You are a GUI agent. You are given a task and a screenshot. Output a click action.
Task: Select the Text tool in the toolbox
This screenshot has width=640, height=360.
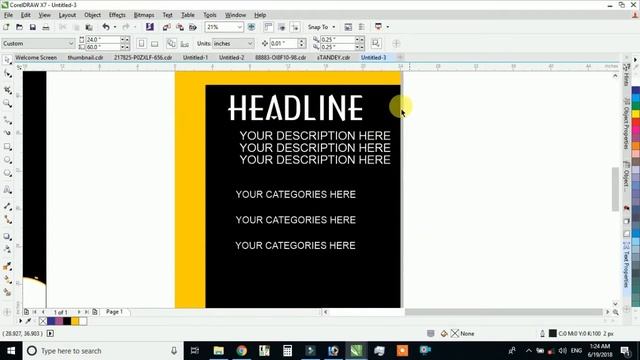click(7, 190)
